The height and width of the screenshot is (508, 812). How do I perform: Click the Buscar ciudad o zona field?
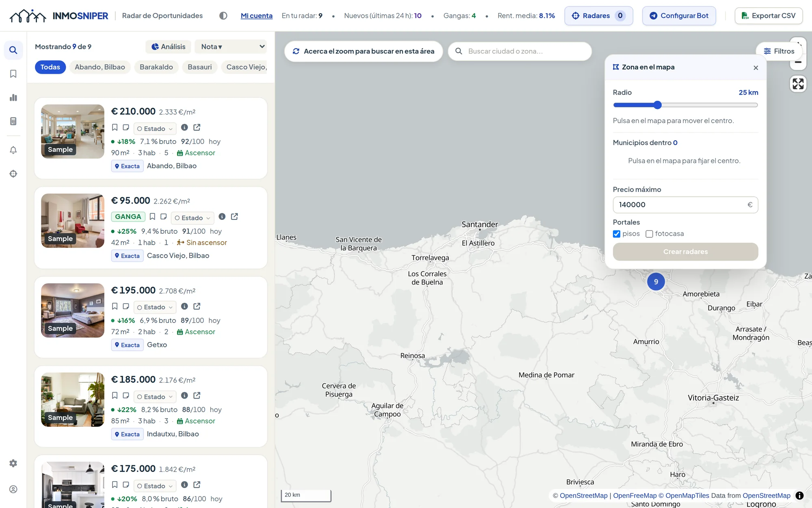pos(520,51)
